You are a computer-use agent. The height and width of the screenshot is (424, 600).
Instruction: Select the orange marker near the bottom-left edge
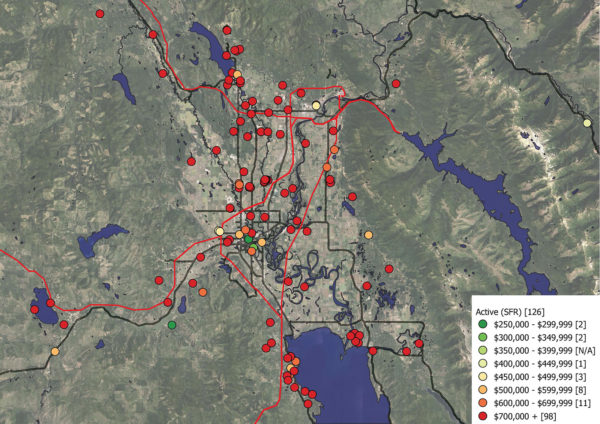click(54, 352)
